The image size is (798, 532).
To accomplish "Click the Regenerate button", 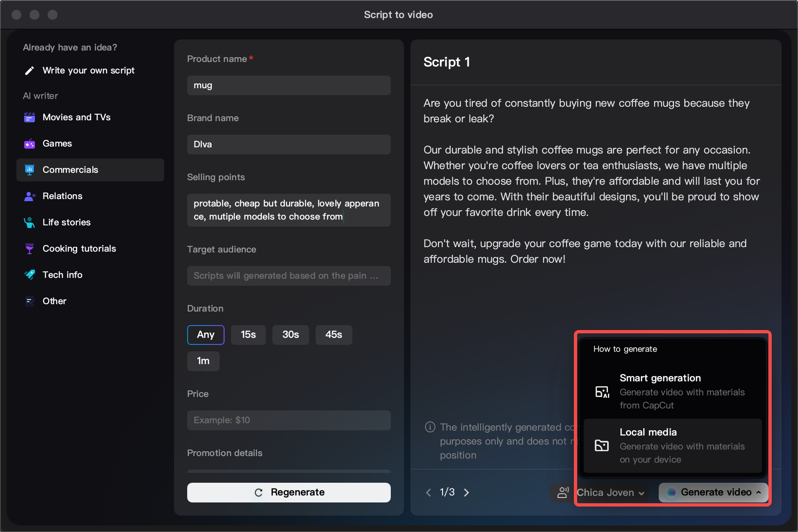I will click(289, 492).
